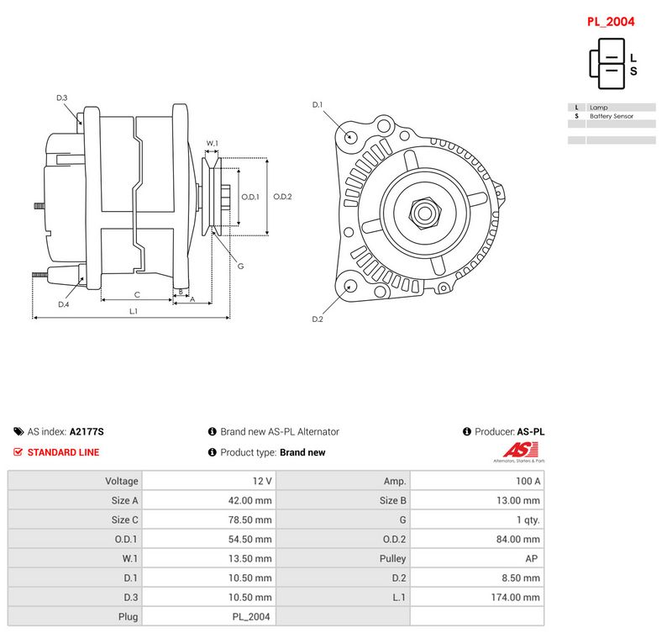This screenshot has width=672, height=633.
Task: Click the STANDARD LINE label
Action: tap(64, 452)
